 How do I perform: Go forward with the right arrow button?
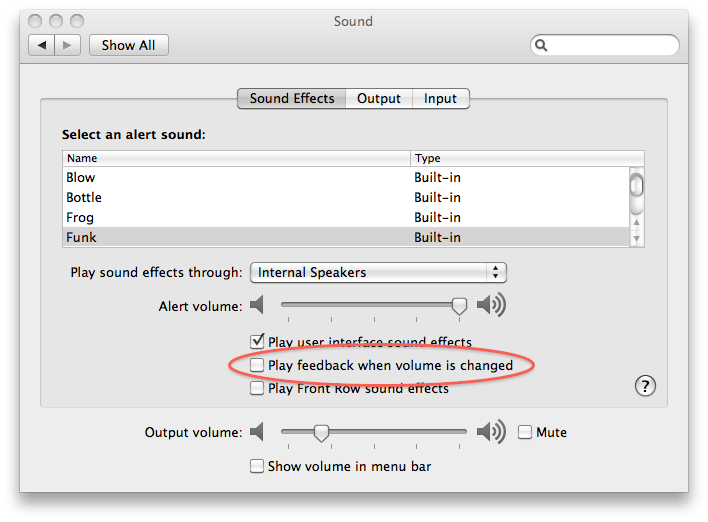pos(67,45)
